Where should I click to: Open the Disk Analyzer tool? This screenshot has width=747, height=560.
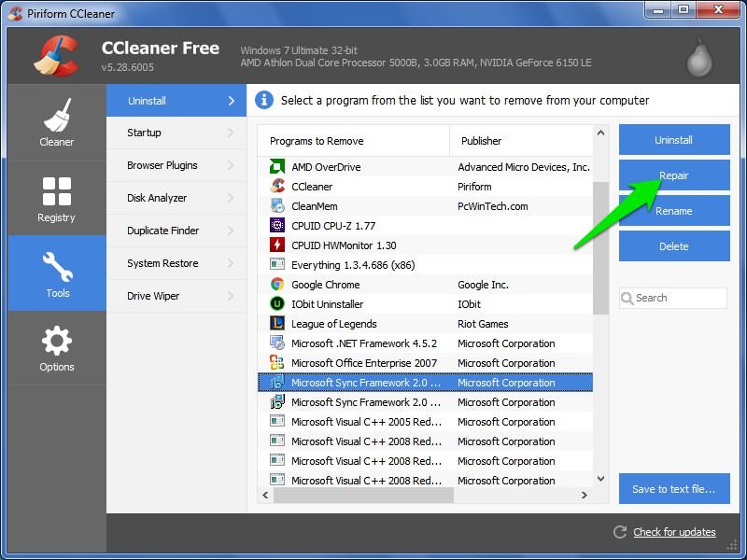[176, 198]
